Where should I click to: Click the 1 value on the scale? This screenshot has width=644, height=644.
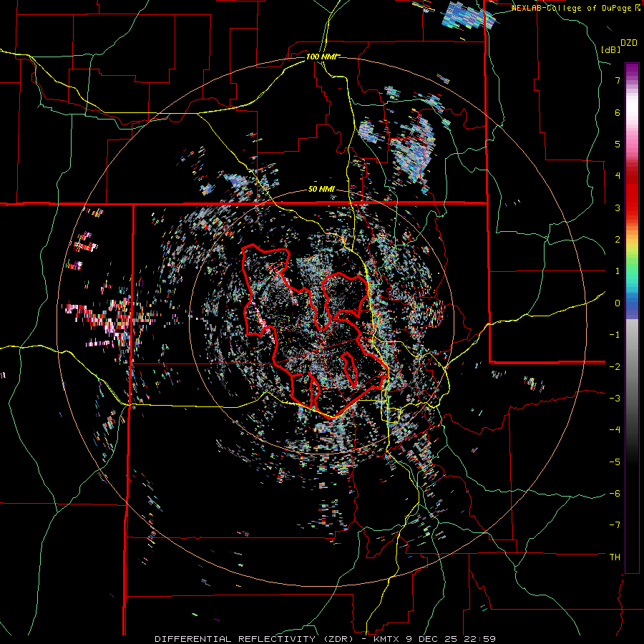[x=618, y=271]
